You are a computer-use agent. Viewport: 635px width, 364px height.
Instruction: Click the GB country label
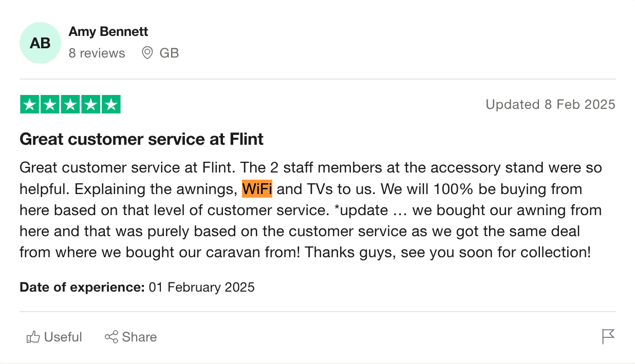[x=169, y=53]
